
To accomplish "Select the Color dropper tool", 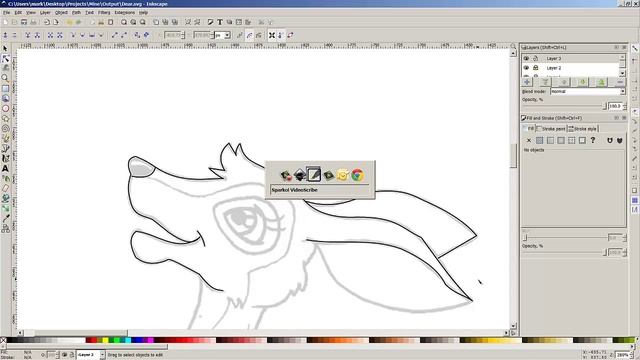I will (x=5, y=218).
